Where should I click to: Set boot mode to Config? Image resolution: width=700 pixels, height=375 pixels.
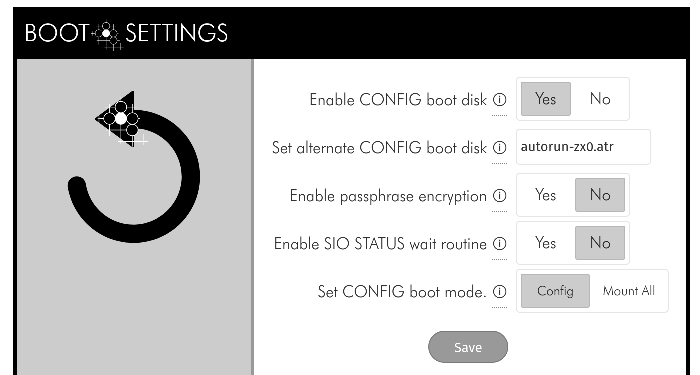click(x=555, y=291)
